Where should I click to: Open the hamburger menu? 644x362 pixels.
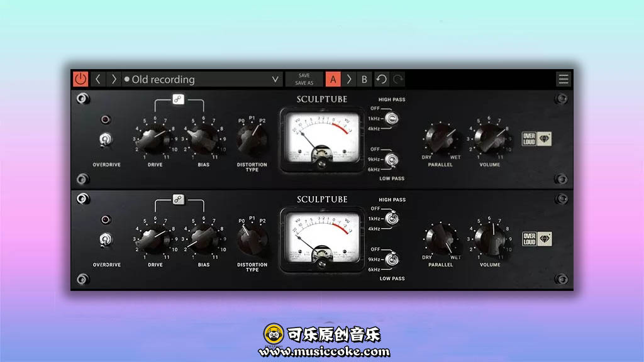563,79
